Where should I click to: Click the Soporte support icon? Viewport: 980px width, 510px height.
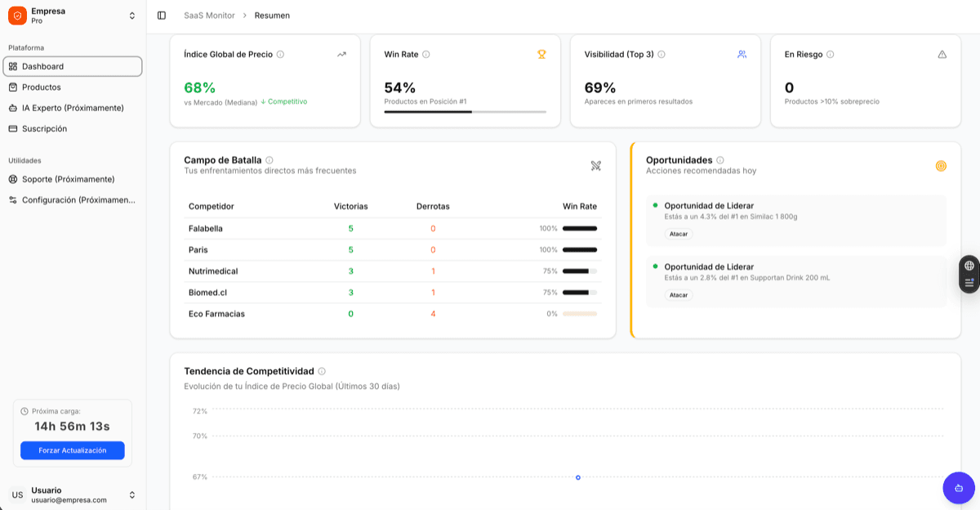point(12,179)
